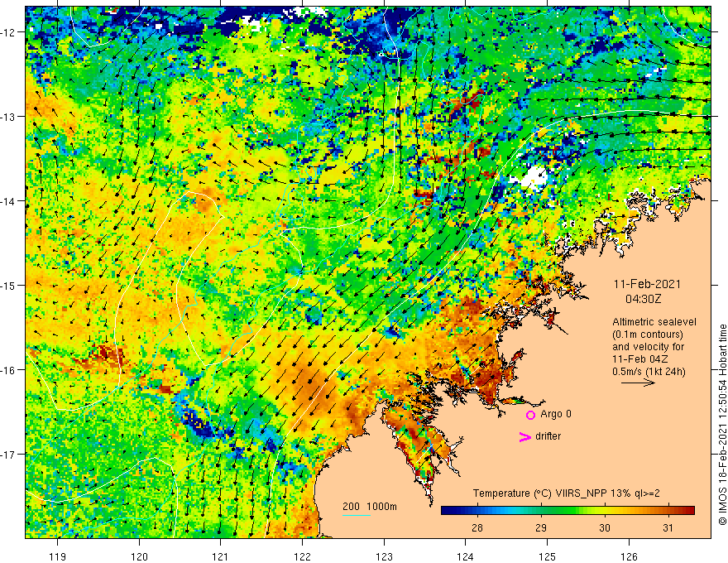728x563 pixels.
Task: Click latitude axis label '-14'
Action: (8, 201)
